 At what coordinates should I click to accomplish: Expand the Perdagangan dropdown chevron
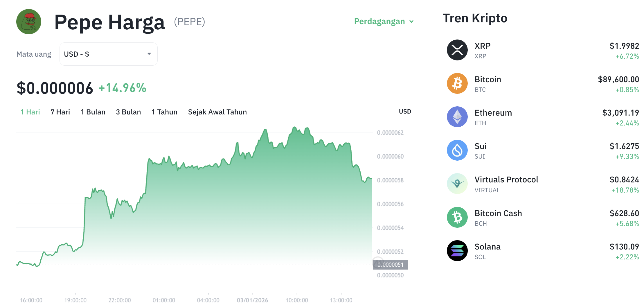point(411,21)
